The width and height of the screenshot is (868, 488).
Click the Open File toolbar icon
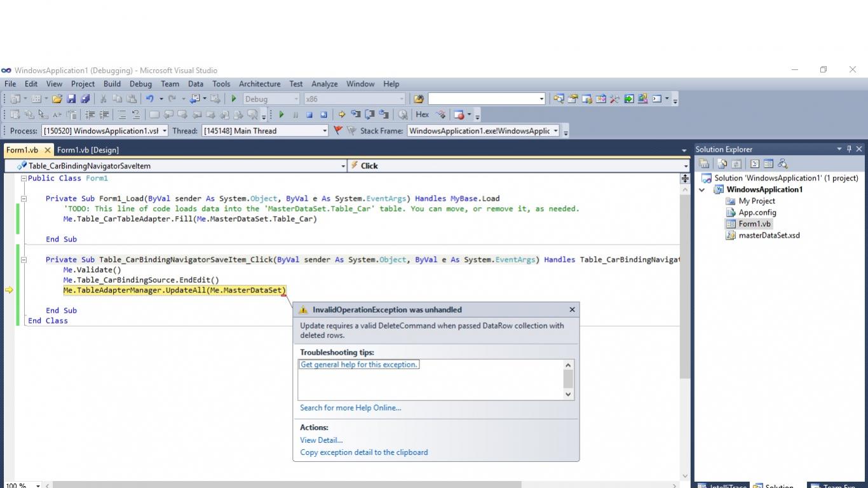tap(57, 98)
